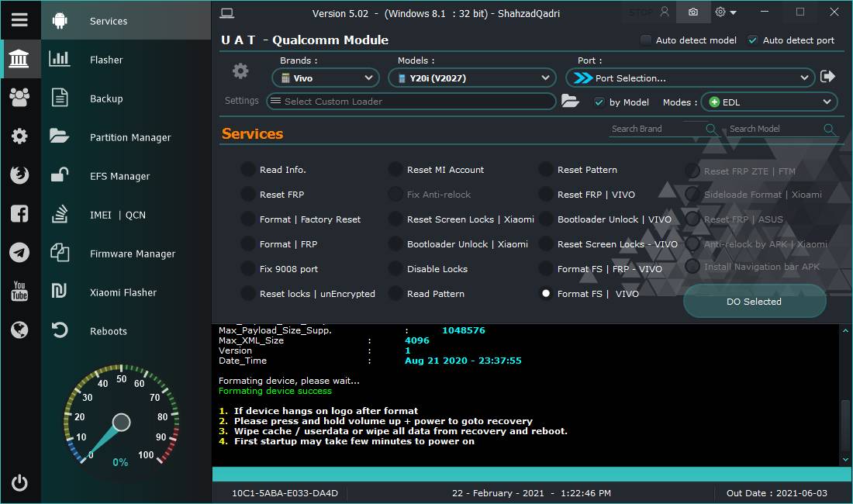Screen dimensions: 853x504
Task: Click the Search Brand input field
Action: 656,129
